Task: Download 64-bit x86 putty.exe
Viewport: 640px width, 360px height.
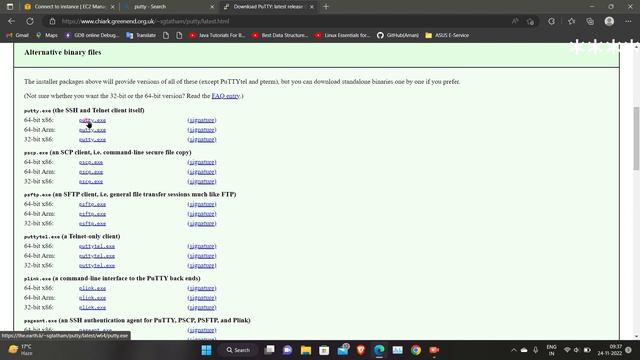Action: (x=92, y=120)
